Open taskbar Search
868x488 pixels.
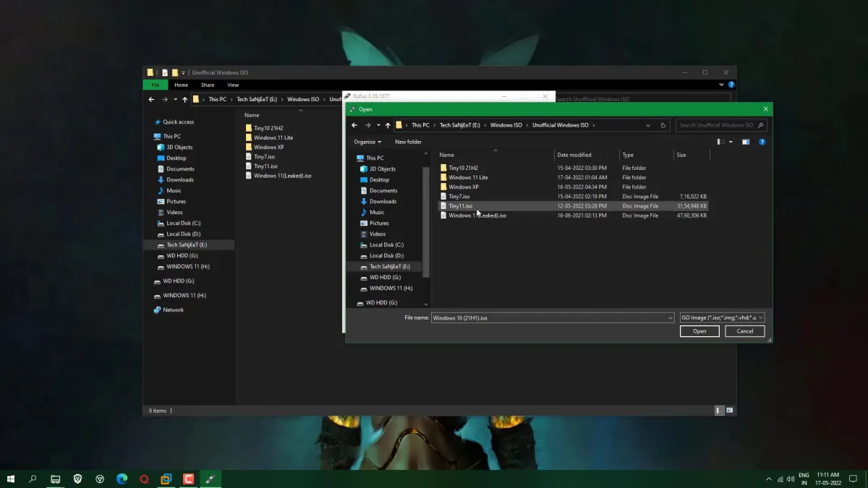click(33, 479)
